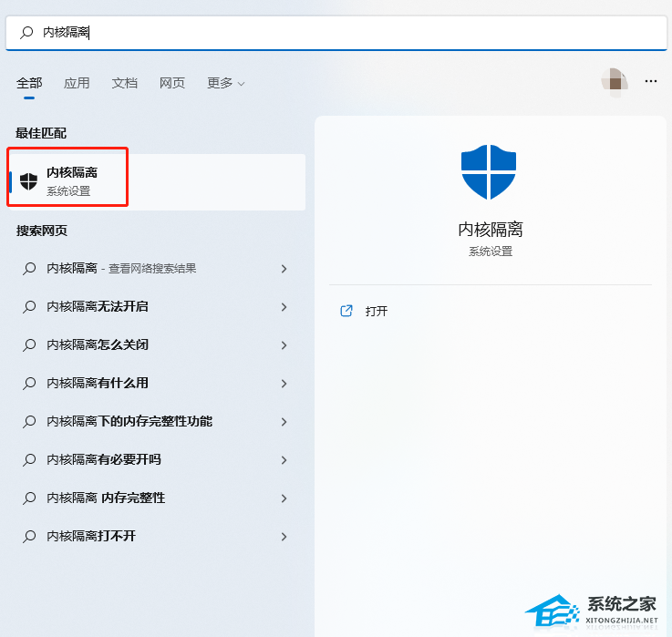Select the 网页 tab

pyautogui.click(x=172, y=83)
